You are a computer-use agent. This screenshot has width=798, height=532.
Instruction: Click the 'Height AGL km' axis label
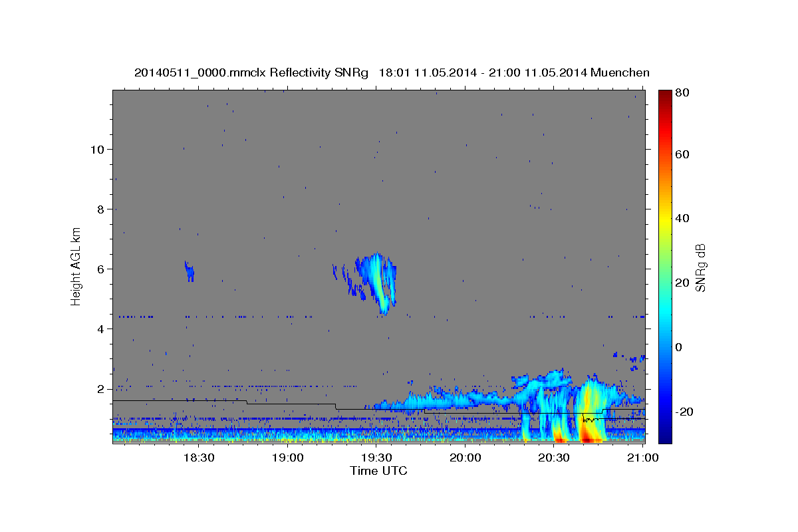[x=76, y=266]
